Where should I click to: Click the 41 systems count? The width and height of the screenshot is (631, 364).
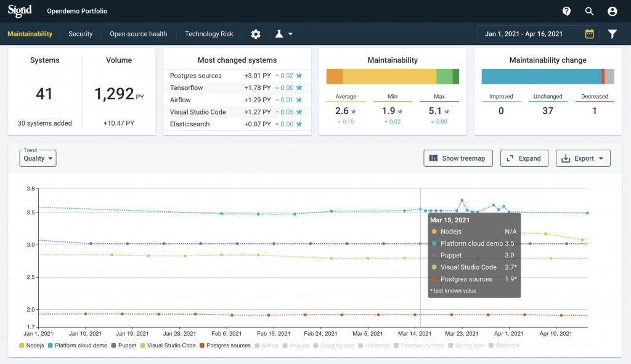click(x=44, y=94)
